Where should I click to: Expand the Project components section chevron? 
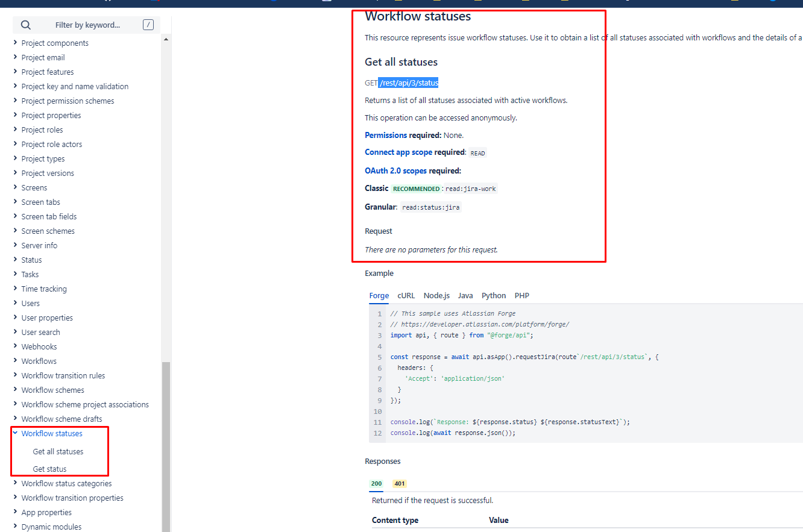[x=15, y=43]
